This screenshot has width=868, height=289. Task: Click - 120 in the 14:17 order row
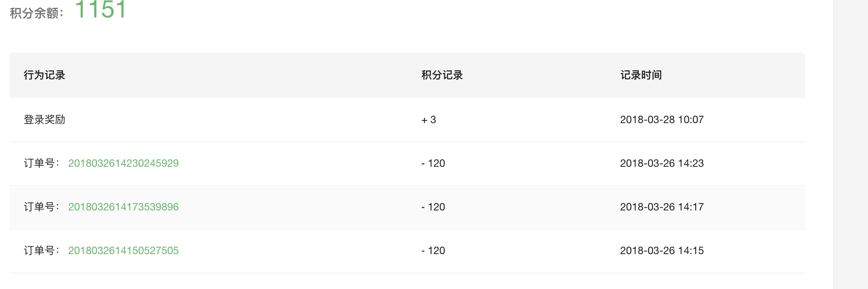point(433,207)
